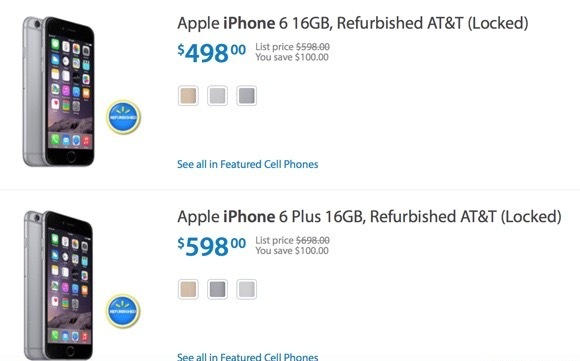This screenshot has width=580, height=361.
Task: Follow See all in Featured Cell Phones under 6 Plus
Action: (247, 357)
